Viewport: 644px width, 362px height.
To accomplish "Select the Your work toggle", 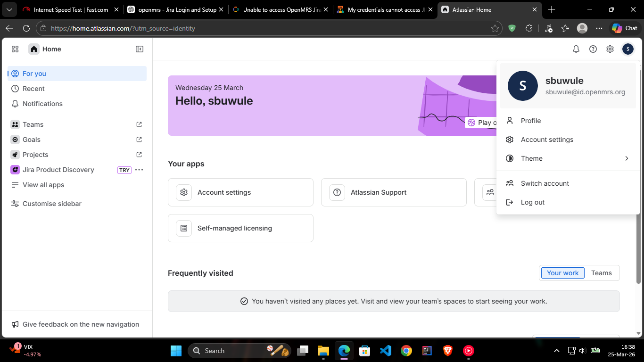I will tap(562, 273).
